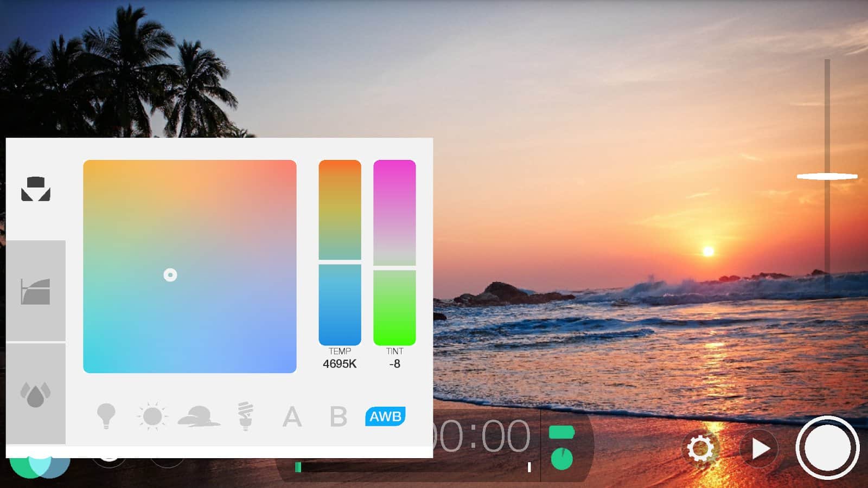Click the TEMP color temperature slider

click(340, 253)
